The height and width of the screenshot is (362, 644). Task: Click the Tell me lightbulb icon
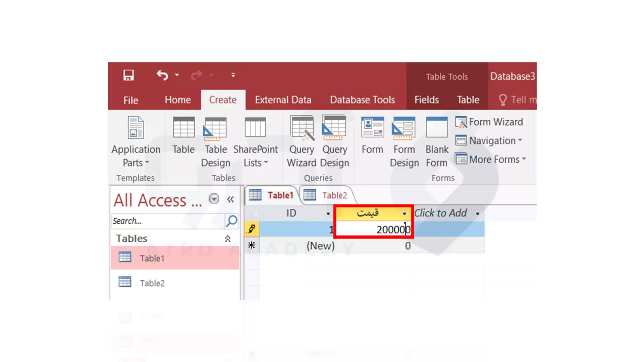(x=502, y=100)
